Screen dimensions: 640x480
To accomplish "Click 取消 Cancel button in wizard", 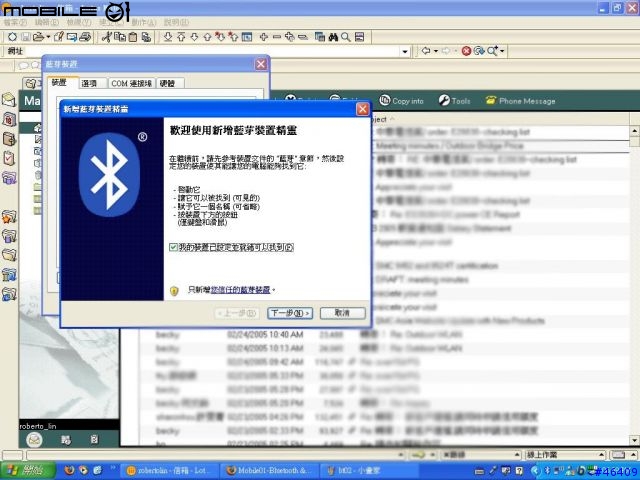I will 342,313.
